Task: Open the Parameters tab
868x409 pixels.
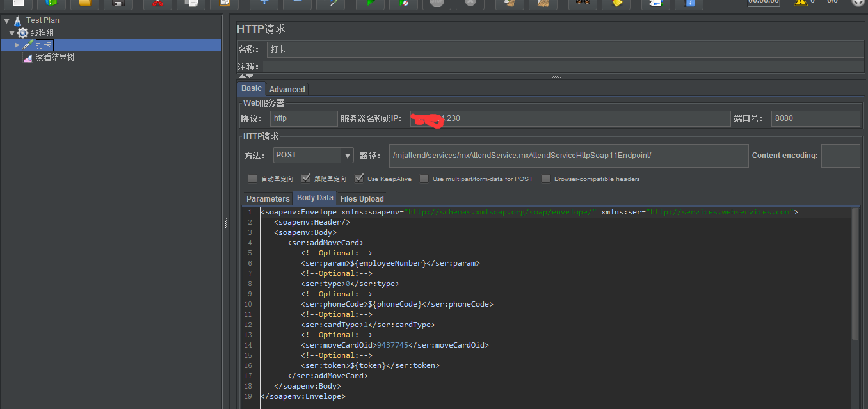Action: click(x=268, y=199)
